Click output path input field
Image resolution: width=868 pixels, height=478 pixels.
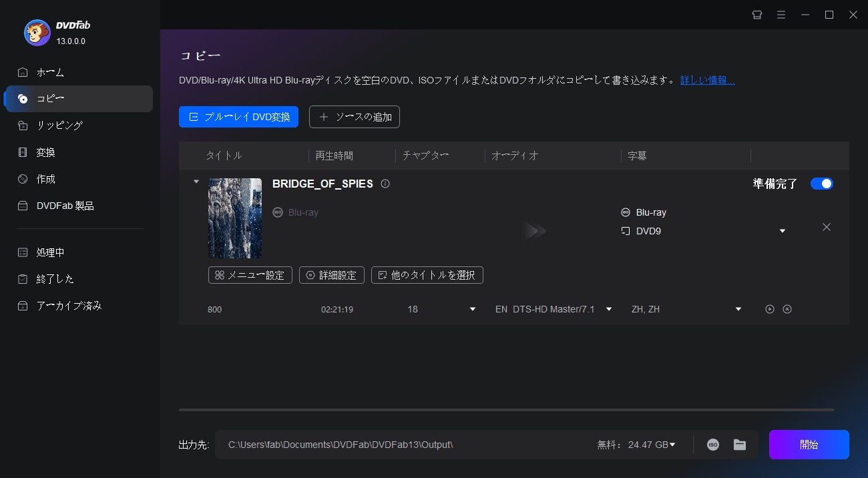tap(401, 445)
